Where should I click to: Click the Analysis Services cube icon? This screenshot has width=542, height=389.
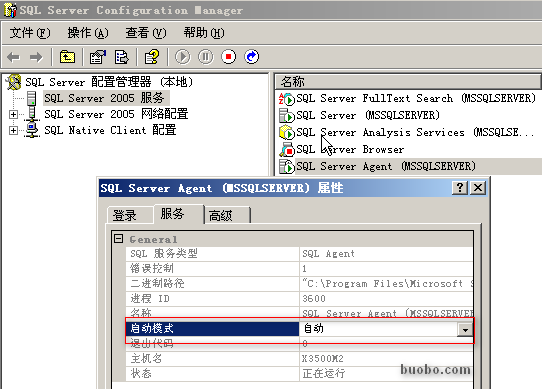(287, 132)
